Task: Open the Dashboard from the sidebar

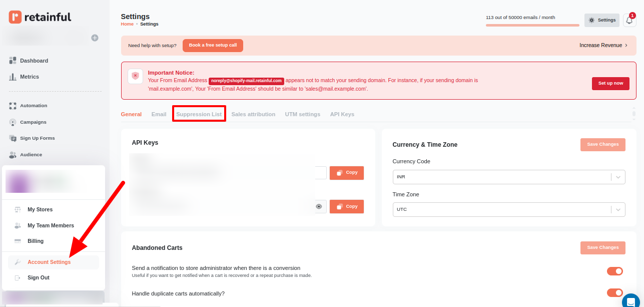Action: coord(34,60)
